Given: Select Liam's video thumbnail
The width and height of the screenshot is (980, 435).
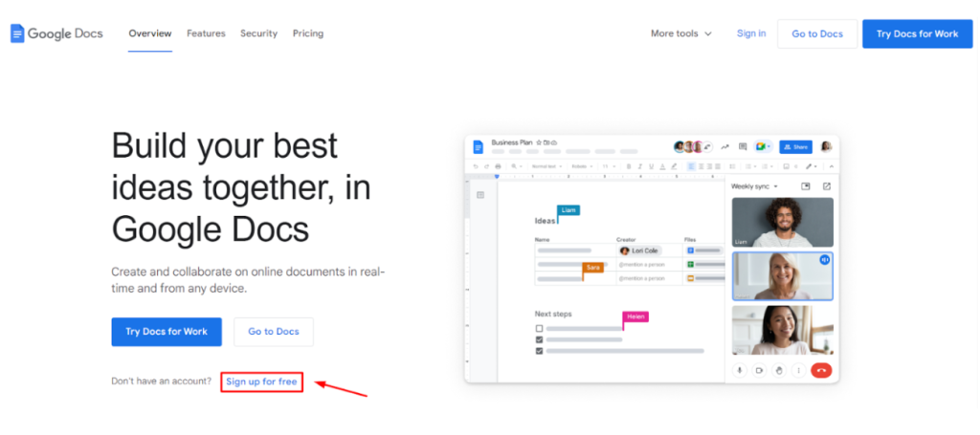Looking at the screenshot, I should (783, 223).
